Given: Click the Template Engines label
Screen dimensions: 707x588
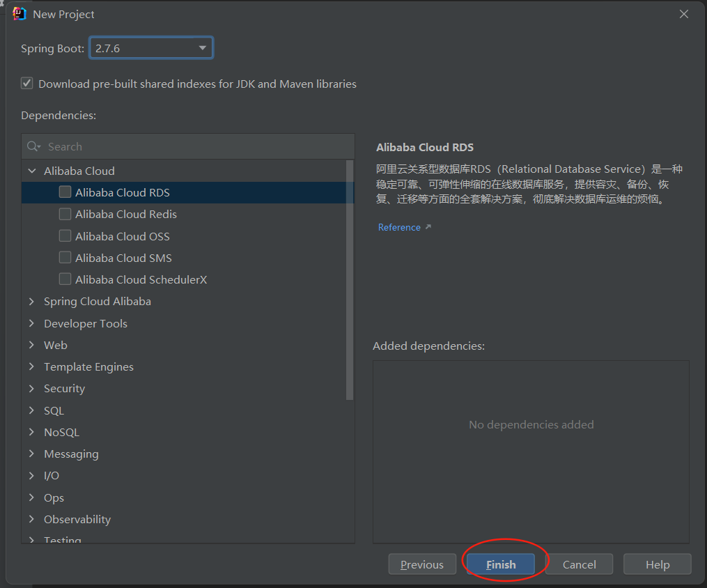Looking at the screenshot, I should (x=89, y=366).
